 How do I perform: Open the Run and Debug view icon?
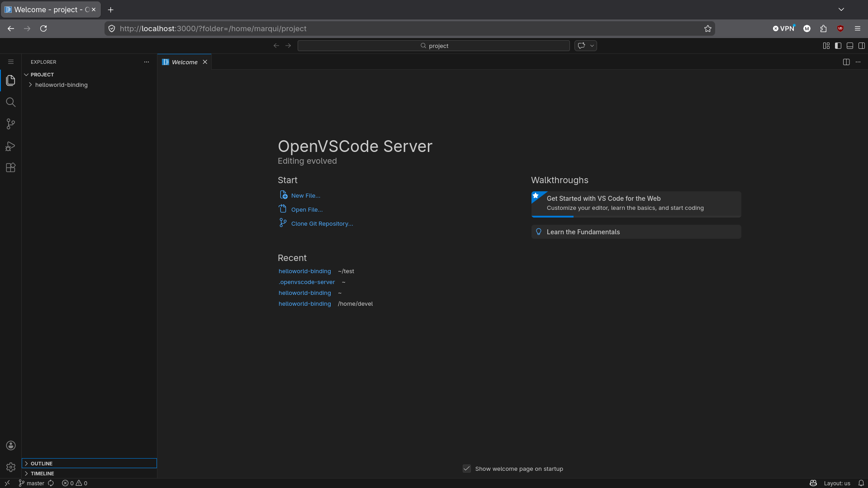(11, 146)
